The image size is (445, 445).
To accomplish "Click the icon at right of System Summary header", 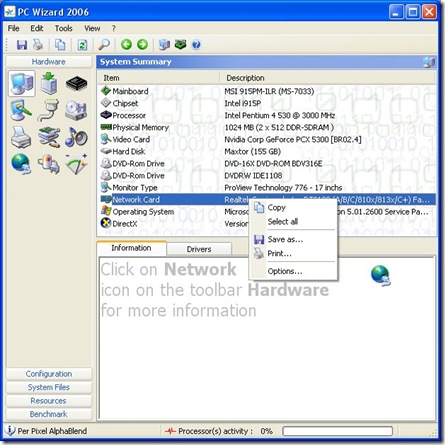I will pyautogui.click(x=429, y=62).
